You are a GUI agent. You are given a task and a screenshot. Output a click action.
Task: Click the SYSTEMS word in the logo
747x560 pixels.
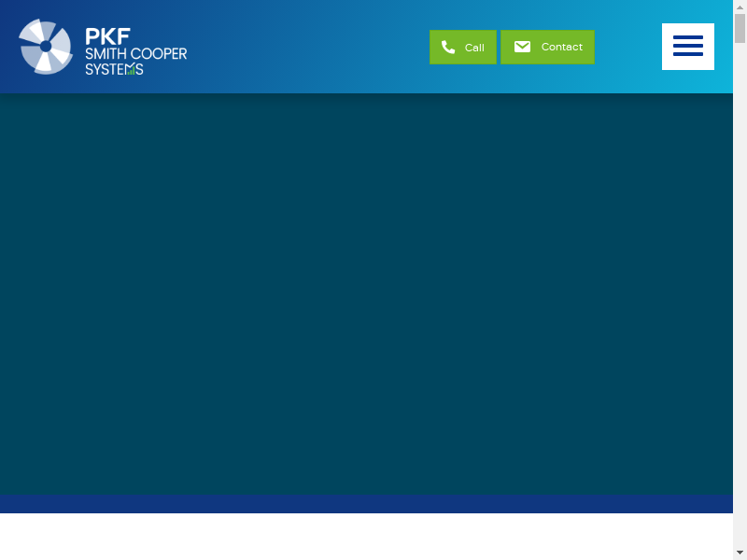(113, 69)
